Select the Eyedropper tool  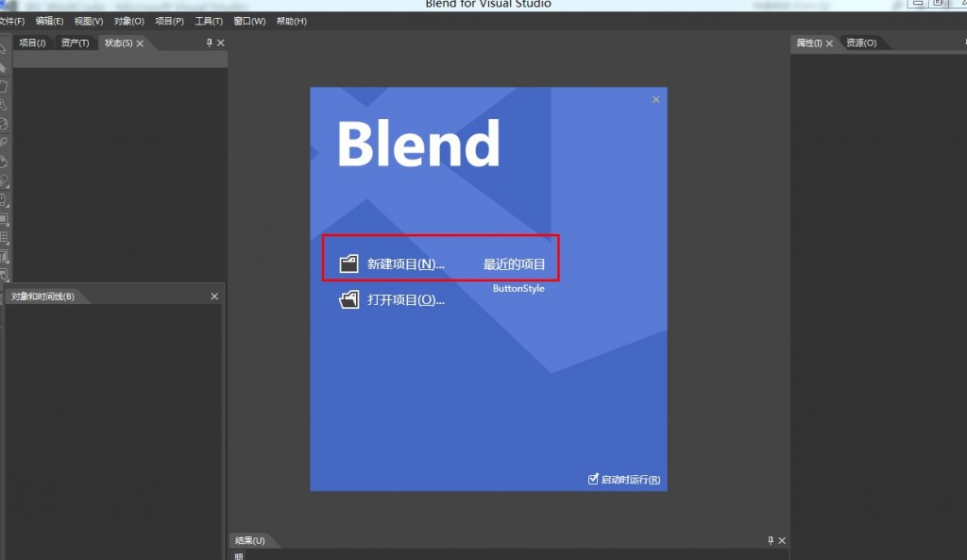(3, 143)
